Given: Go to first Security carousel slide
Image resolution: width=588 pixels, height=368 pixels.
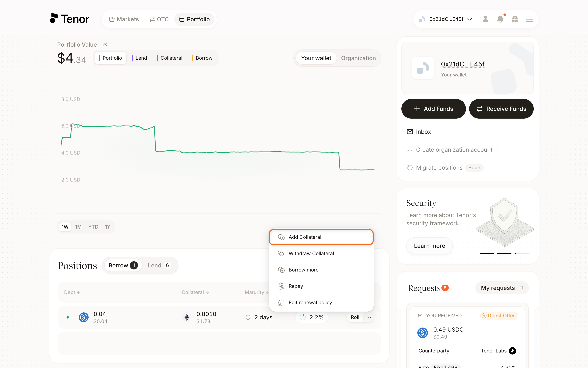Looking at the screenshot, I should [487, 254].
